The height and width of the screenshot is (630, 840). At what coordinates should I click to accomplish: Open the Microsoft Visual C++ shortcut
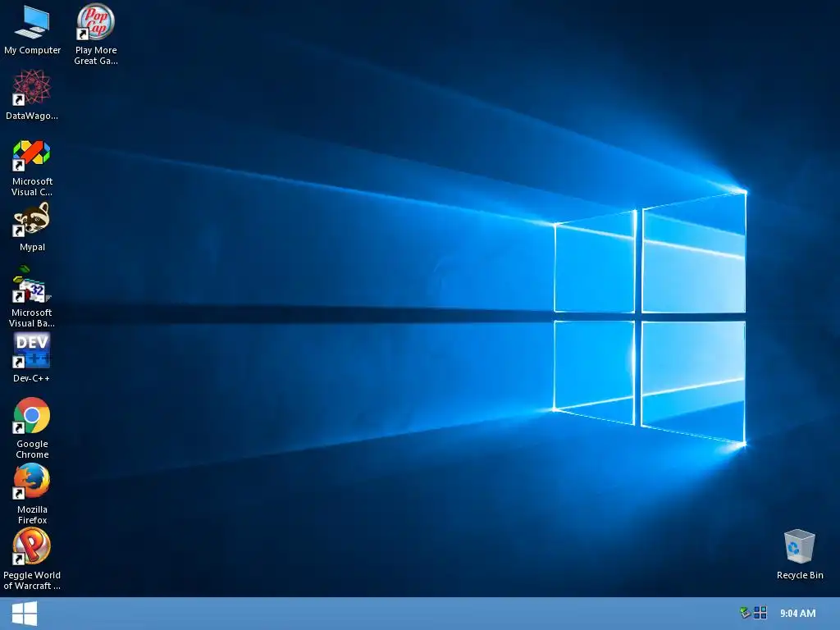point(32,154)
